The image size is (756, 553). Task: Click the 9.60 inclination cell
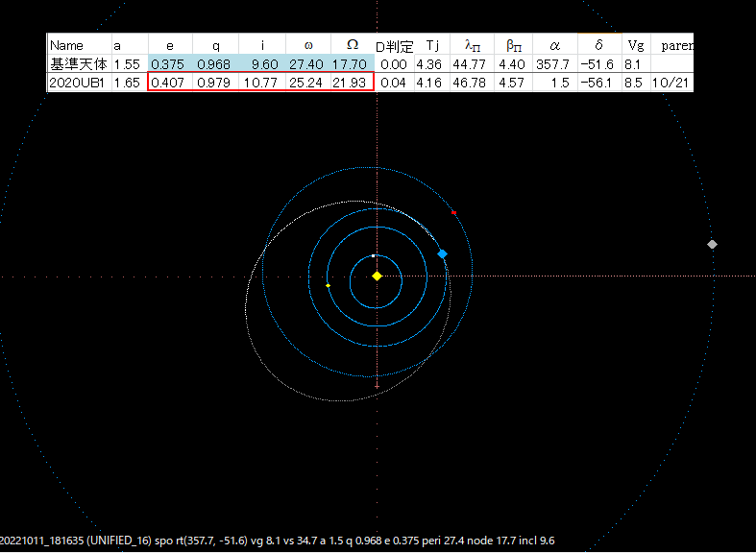coord(263,64)
